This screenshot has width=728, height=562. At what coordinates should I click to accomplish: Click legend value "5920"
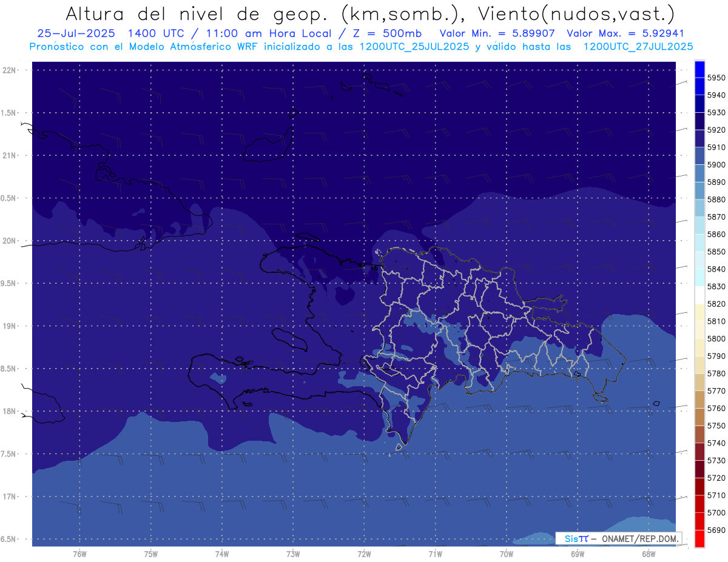[x=716, y=130]
